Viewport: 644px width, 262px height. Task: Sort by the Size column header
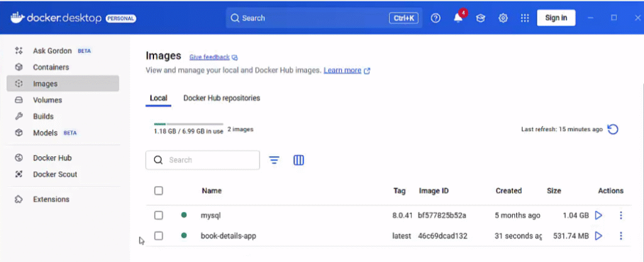[x=554, y=191]
